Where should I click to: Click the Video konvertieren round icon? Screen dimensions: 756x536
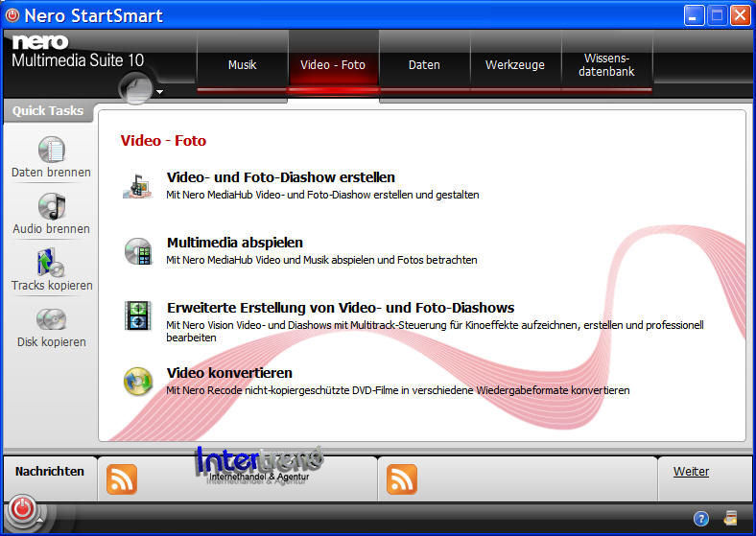coord(138,382)
